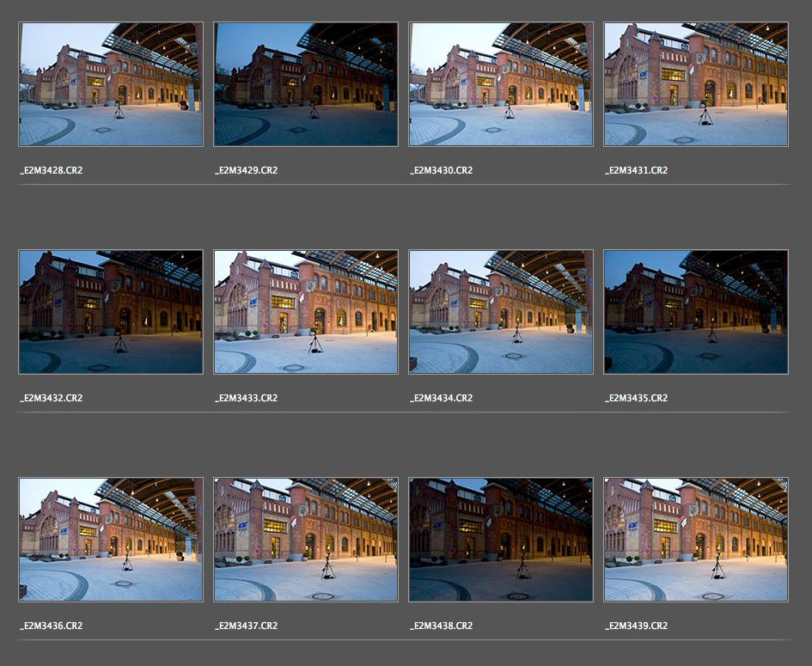Click the dark _E2M3429.CR2 photo thumbnail
The image size is (812, 666).
coord(306,84)
